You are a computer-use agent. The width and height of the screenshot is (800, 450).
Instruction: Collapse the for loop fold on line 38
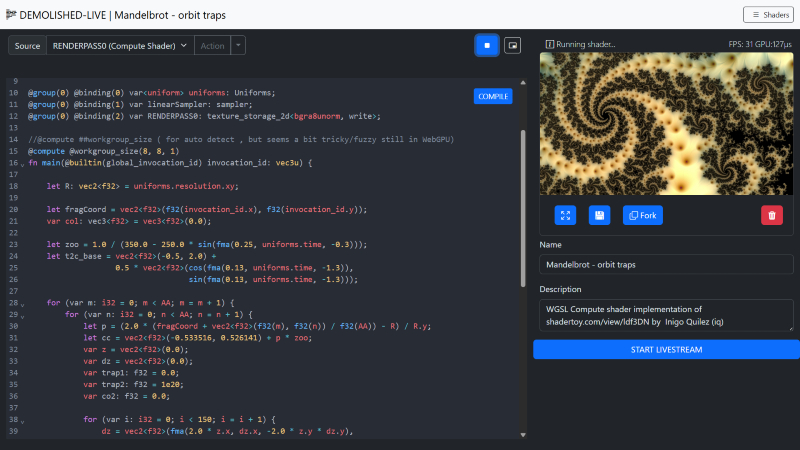(x=22, y=420)
